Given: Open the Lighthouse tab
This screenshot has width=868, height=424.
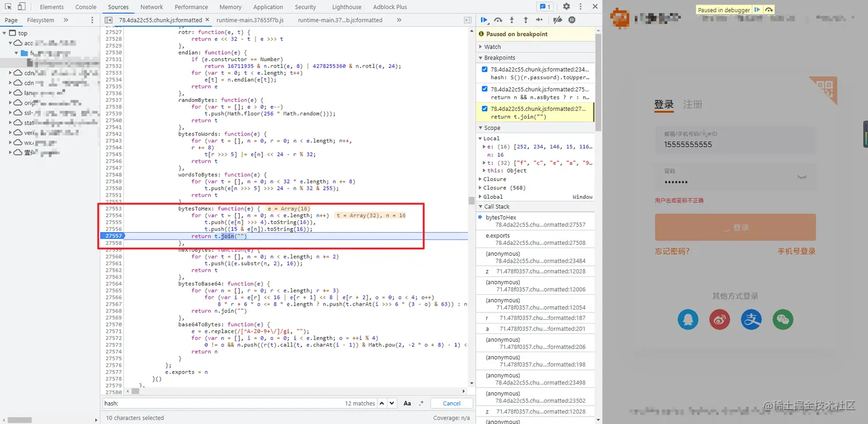Looking at the screenshot, I should (x=347, y=7).
